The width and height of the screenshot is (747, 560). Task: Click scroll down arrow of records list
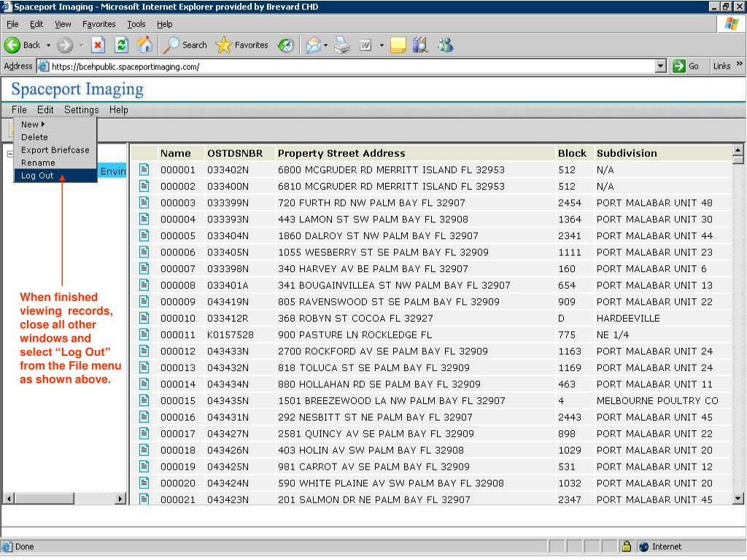[738, 499]
